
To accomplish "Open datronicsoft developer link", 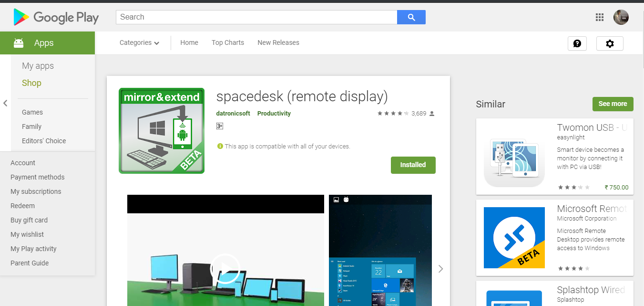I will (233, 114).
